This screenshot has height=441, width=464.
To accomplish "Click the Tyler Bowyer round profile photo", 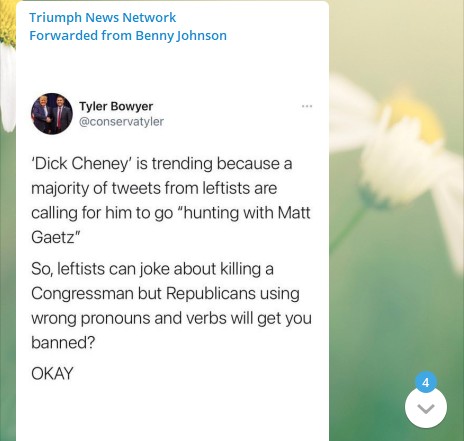I will pyautogui.click(x=52, y=114).
